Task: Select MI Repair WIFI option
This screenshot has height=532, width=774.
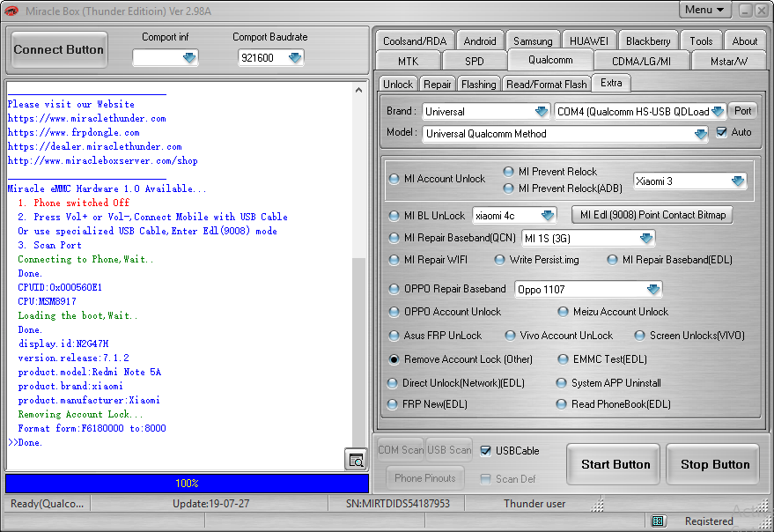Action: [394, 260]
